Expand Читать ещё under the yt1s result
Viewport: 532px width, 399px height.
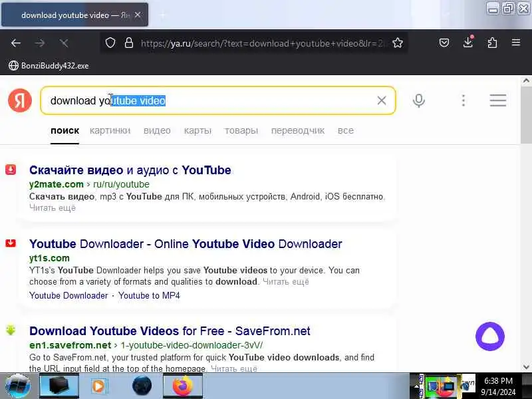pos(286,281)
